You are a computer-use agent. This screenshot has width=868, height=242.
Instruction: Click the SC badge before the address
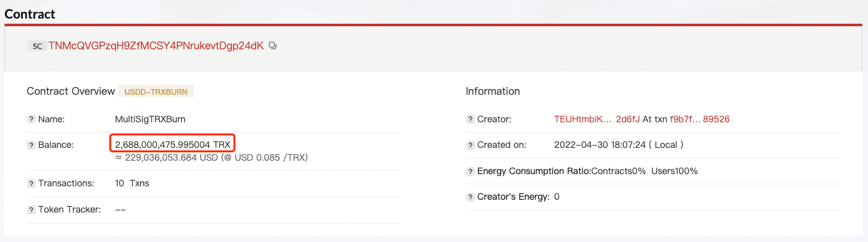click(x=37, y=46)
